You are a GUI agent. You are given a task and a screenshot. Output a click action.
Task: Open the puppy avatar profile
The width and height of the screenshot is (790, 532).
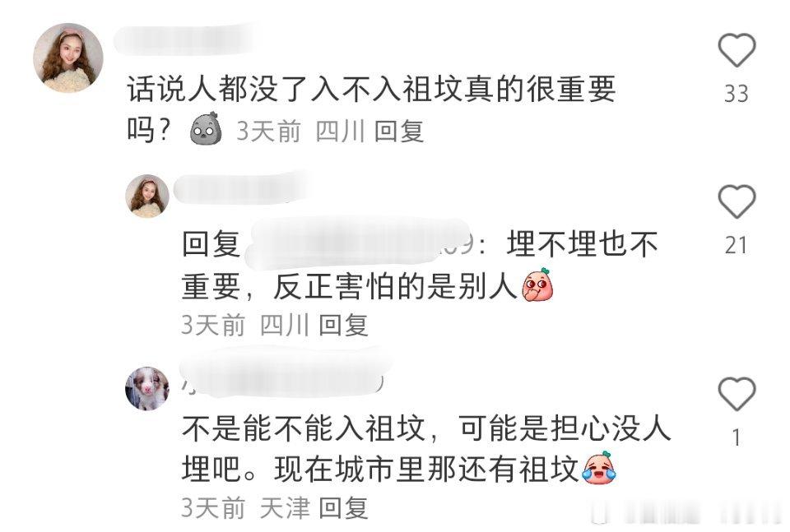point(147,389)
